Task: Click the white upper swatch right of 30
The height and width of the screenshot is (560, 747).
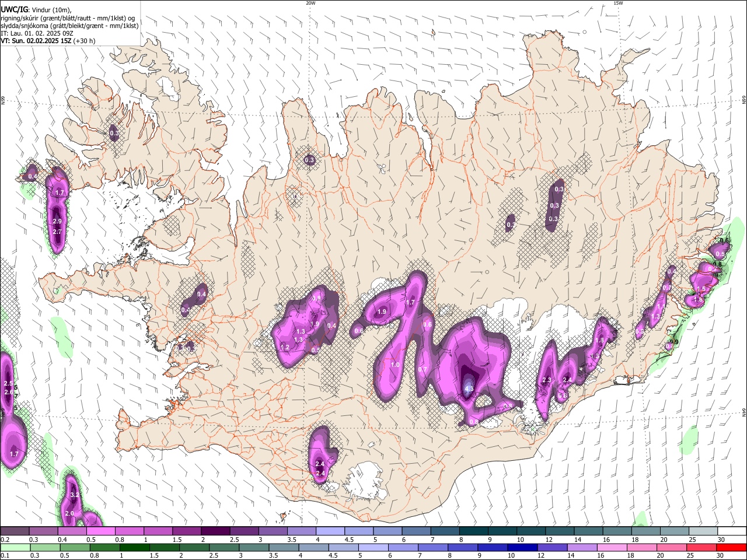Action: coord(732,531)
